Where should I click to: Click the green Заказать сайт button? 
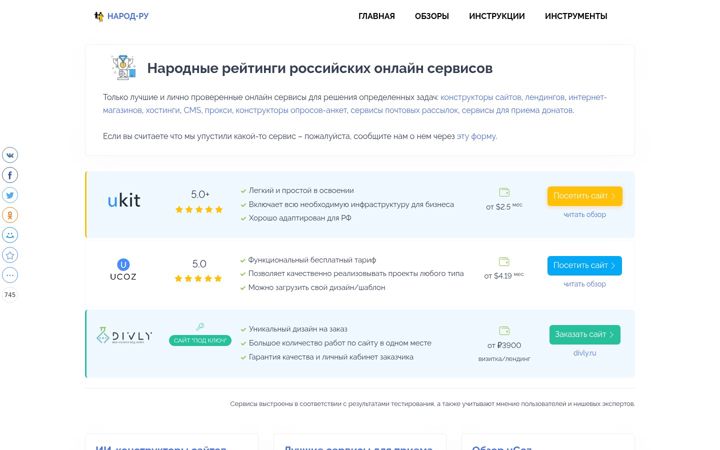point(585,334)
